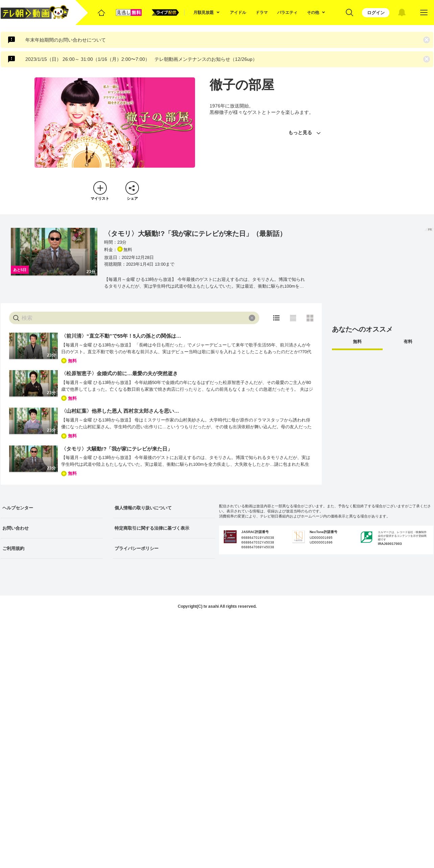Open the 2023/1/15 maintenance notice link

pos(141,59)
